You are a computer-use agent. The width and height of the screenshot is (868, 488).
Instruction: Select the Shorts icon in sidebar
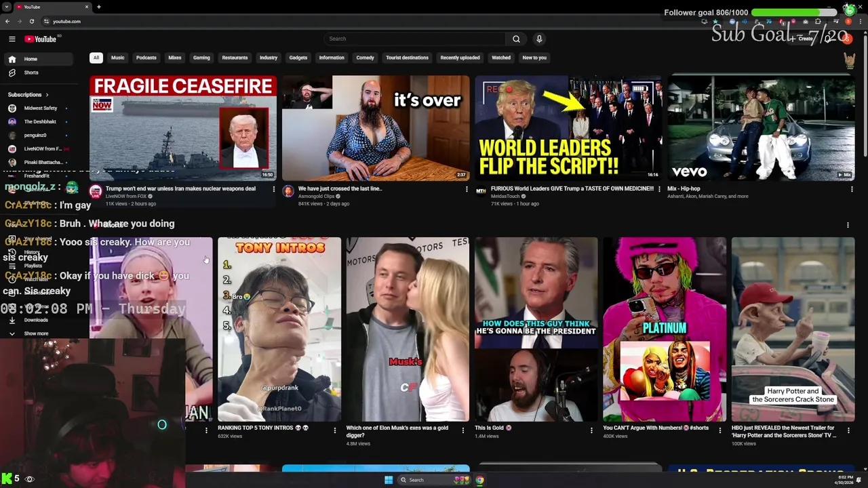click(12, 73)
